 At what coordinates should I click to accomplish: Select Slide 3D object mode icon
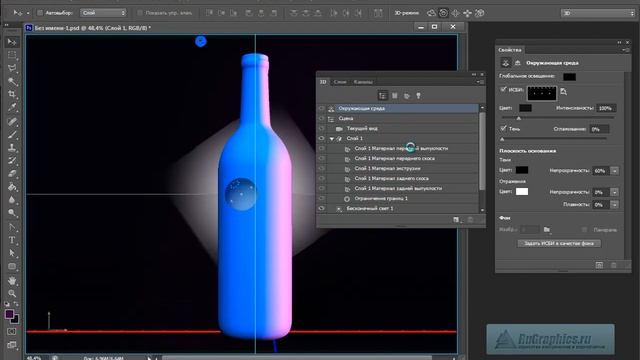pyautogui.click(x=467, y=13)
